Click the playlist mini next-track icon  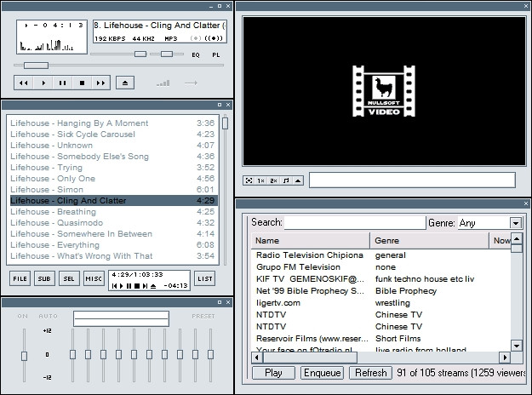click(x=145, y=286)
